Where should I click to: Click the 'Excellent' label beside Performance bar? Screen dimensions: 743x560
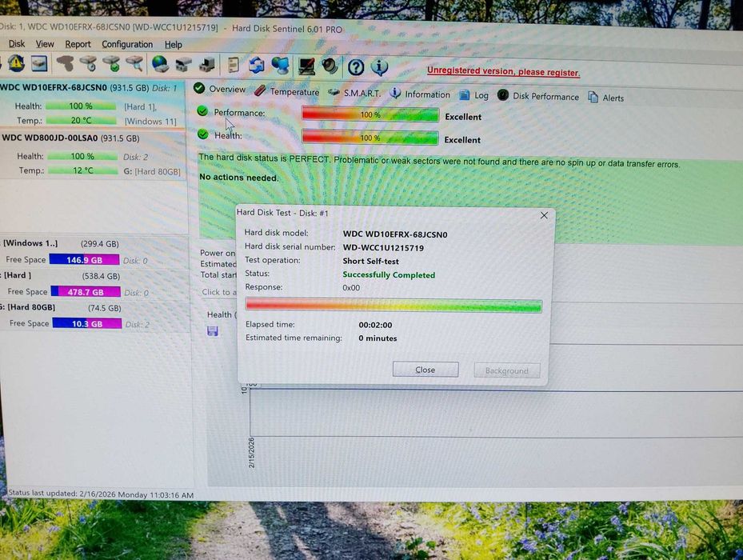click(463, 117)
